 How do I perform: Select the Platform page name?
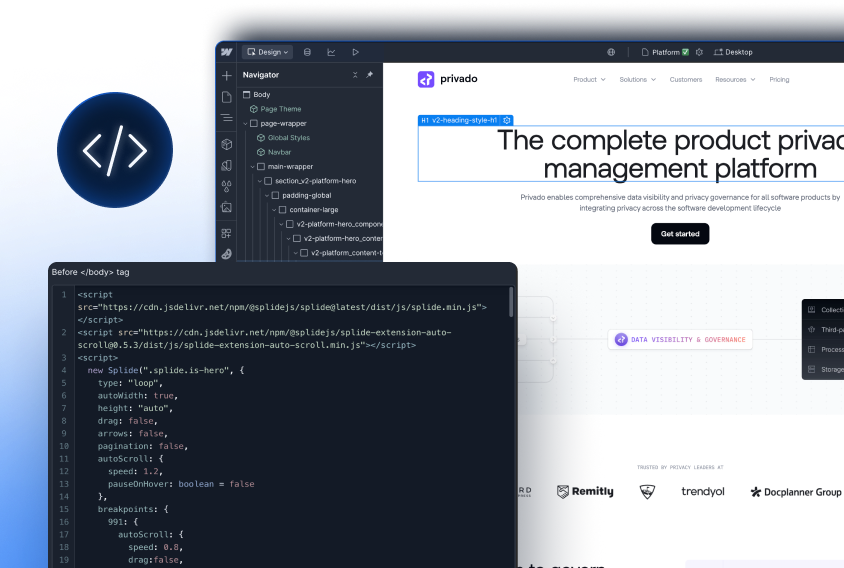pos(665,52)
